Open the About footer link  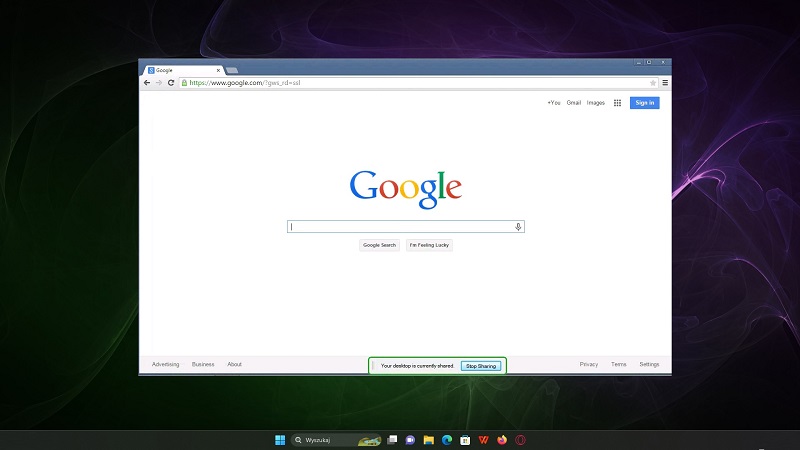[x=234, y=364]
